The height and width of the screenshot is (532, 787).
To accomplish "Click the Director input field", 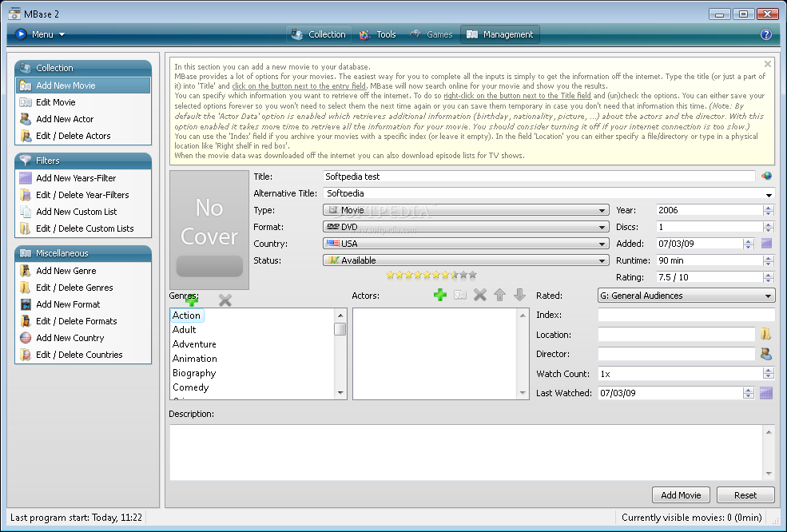I will pos(676,354).
